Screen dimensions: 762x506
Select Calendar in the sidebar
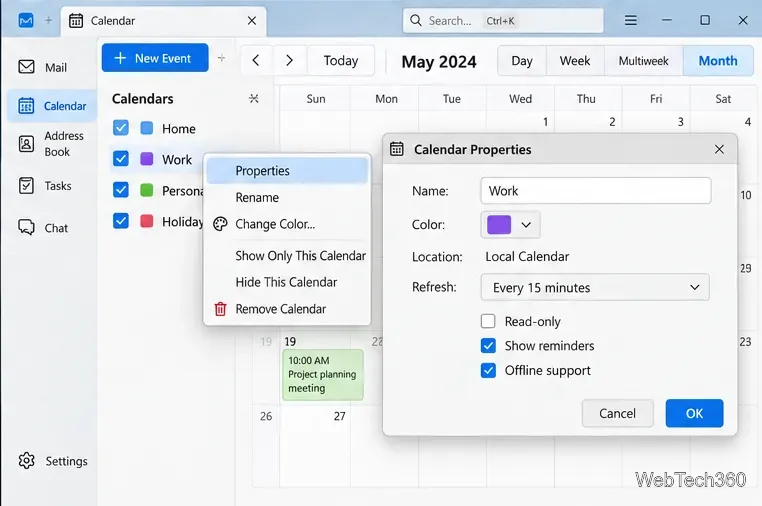tap(52, 105)
